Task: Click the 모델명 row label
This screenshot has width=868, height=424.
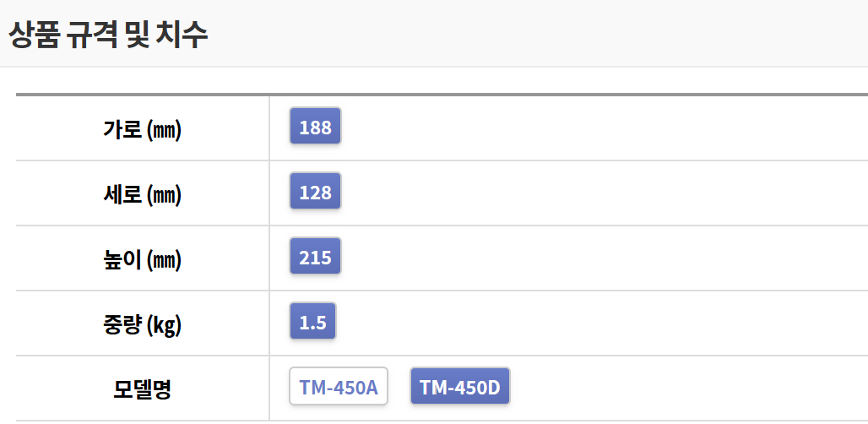Action: (x=142, y=389)
